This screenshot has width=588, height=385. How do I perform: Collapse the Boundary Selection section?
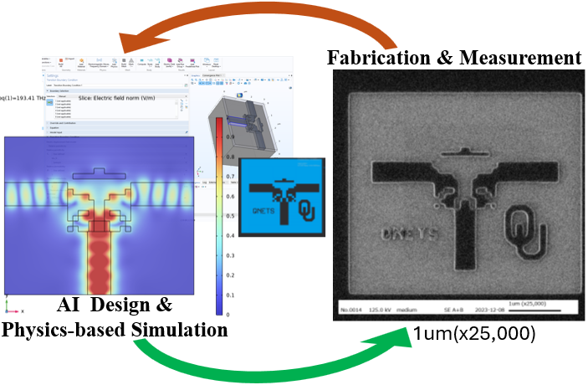(x=117, y=91)
